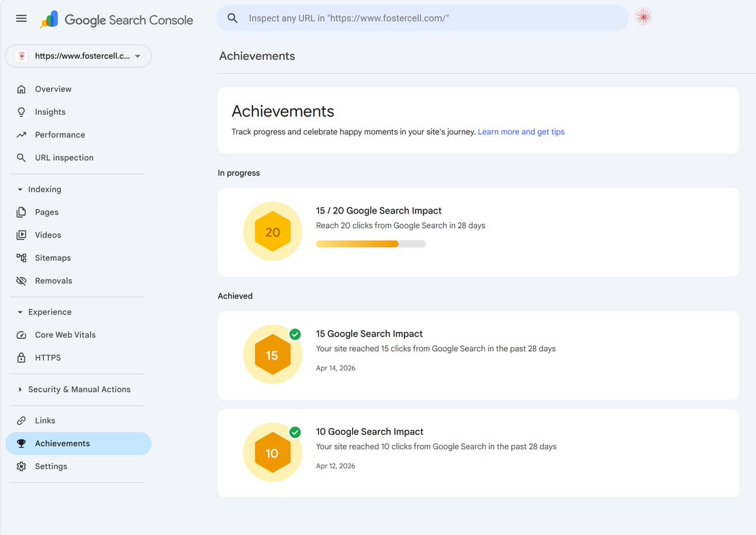
Task: Click the 15 / 20 Google Search Impact title
Action: pos(379,210)
